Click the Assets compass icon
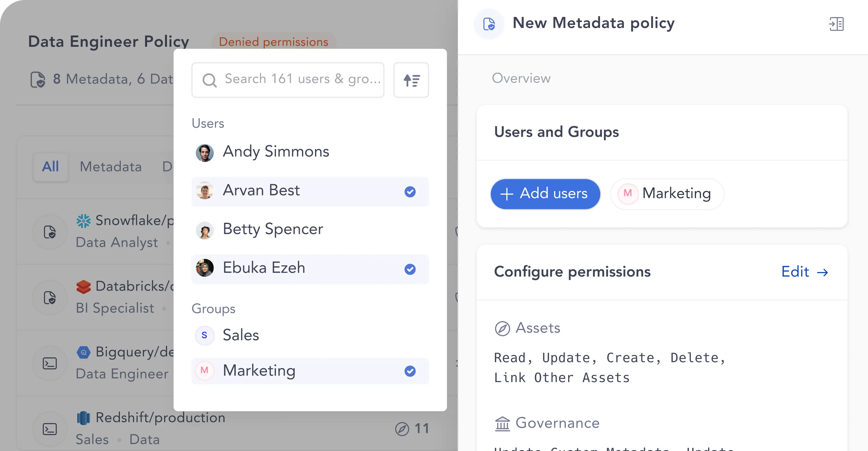 click(x=502, y=328)
